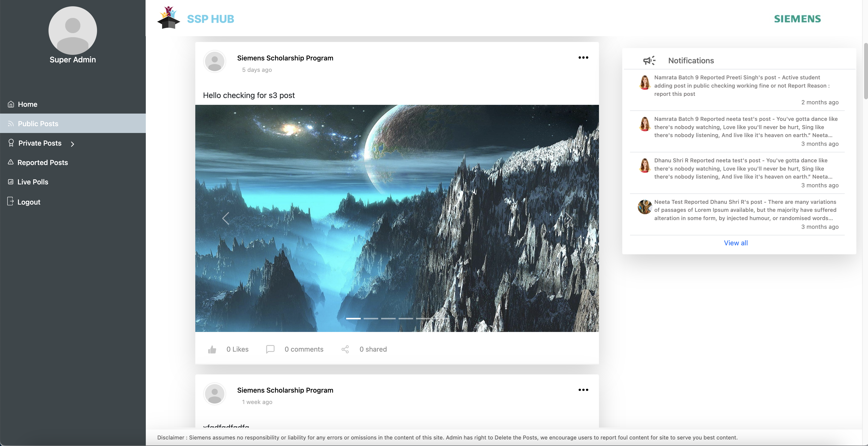Screen dimensions: 868x446
Task: Click the thumbs-up like icon
Action: (x=212, y=349)
